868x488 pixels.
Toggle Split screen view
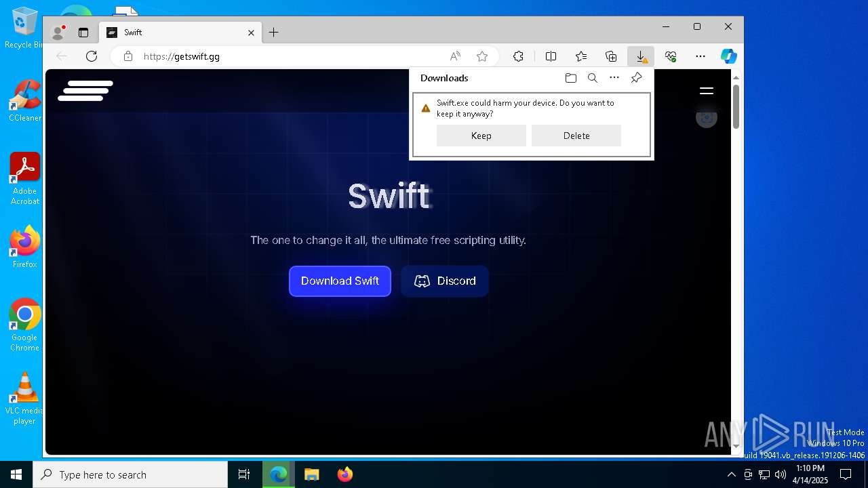click(551, 56)
